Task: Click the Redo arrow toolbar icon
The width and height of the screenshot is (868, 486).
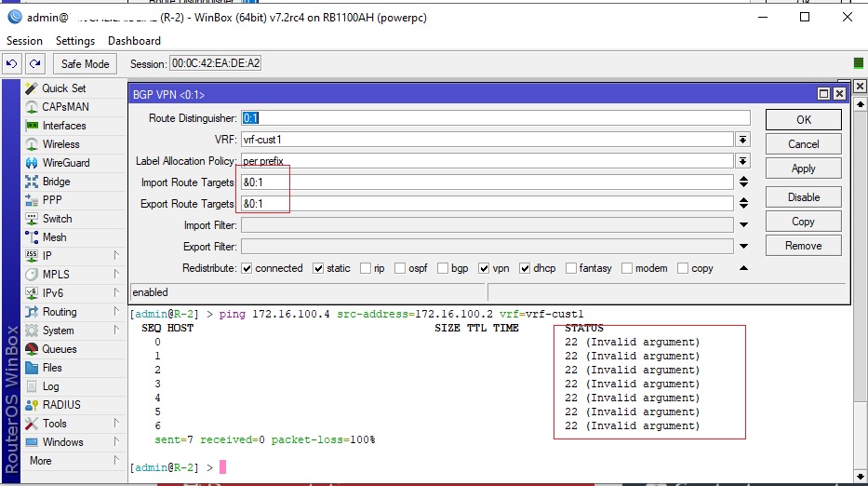Action: 34,63
